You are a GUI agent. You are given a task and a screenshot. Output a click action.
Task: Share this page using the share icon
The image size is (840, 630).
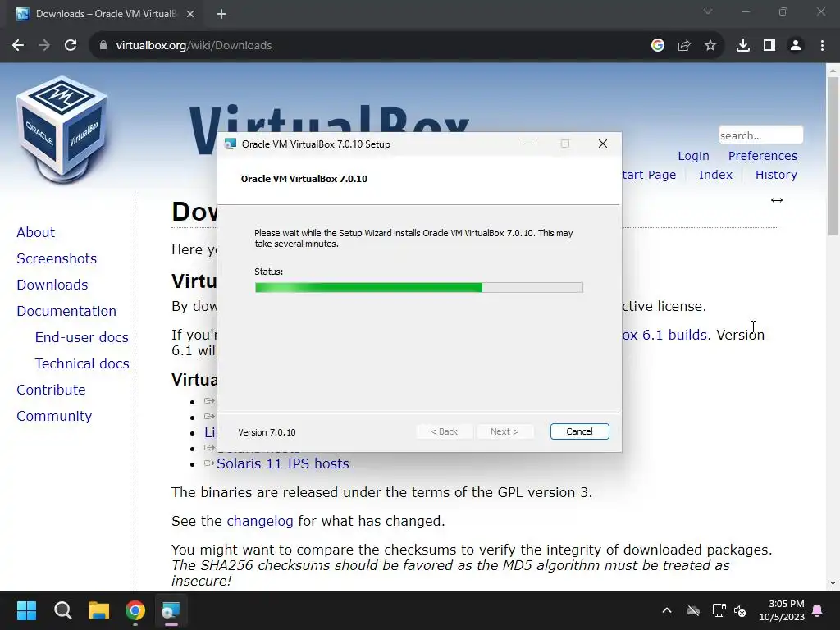683,46
